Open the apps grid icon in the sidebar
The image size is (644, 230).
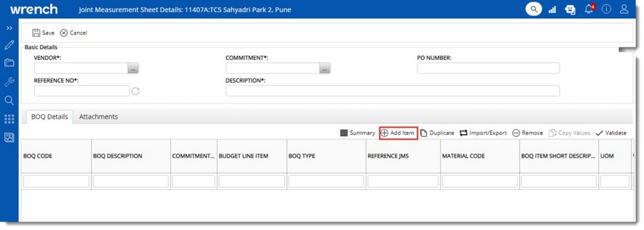pos(9,119)
